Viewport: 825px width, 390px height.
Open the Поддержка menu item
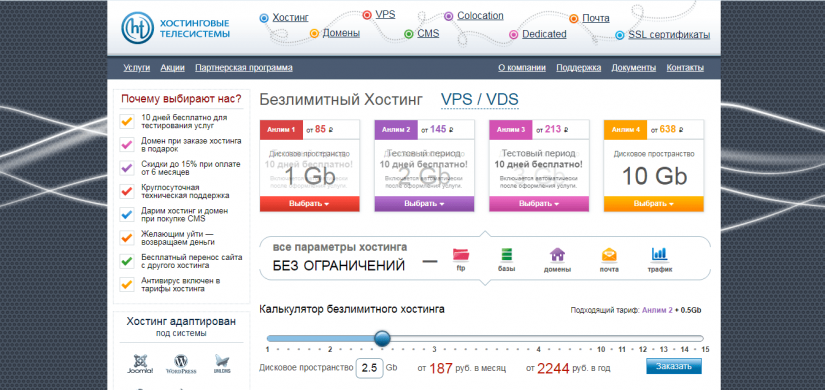coord(579,68)
